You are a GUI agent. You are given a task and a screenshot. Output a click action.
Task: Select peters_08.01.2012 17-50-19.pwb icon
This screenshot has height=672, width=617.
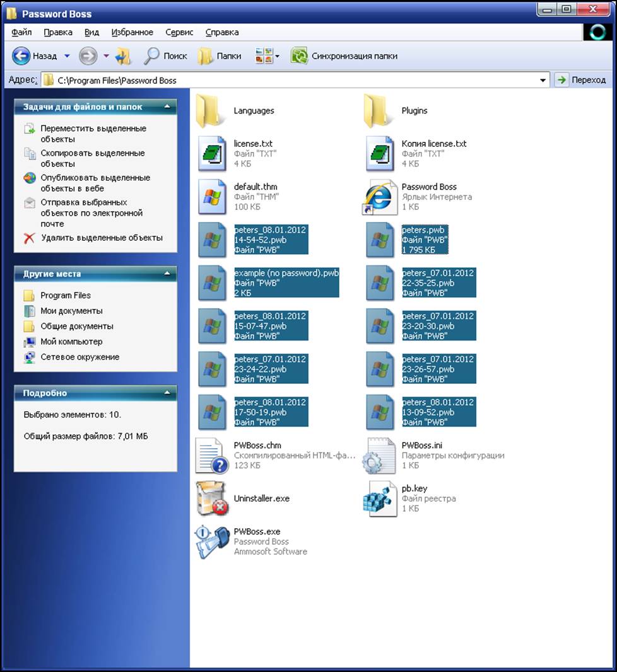pos(212,412)
